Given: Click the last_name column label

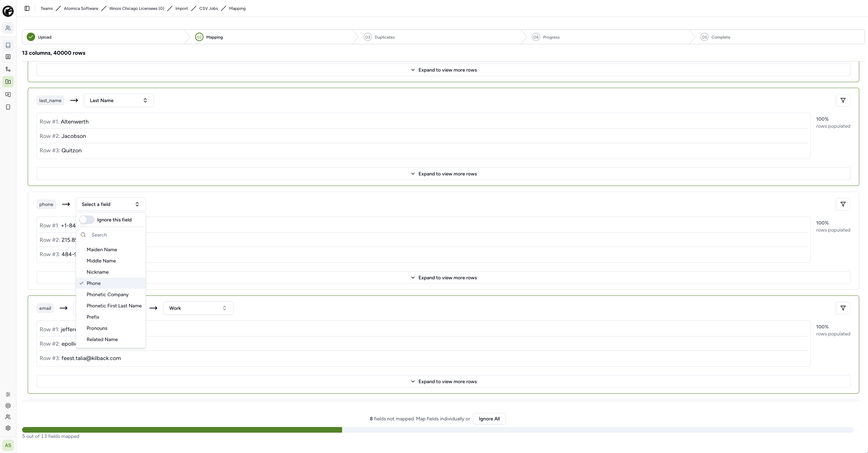Looking at the screenshot, I should (x=50, y=100).
